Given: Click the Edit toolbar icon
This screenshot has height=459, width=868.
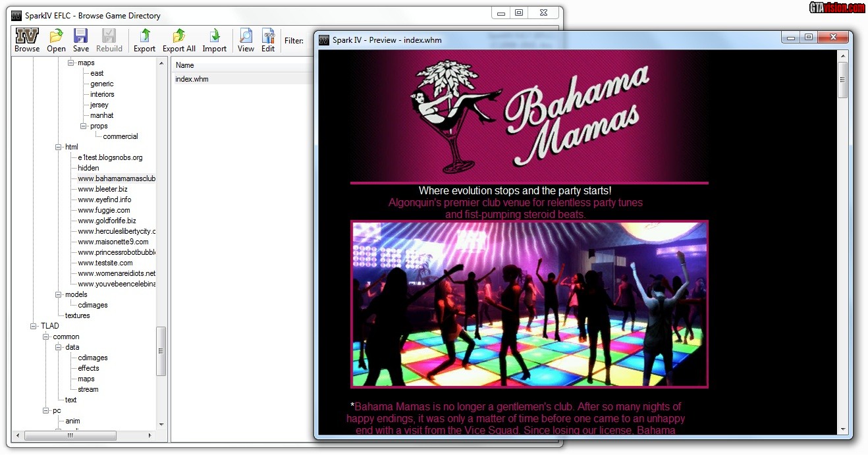Looking at the screenshot, I should pyautogui.click(x=268, y=40).
